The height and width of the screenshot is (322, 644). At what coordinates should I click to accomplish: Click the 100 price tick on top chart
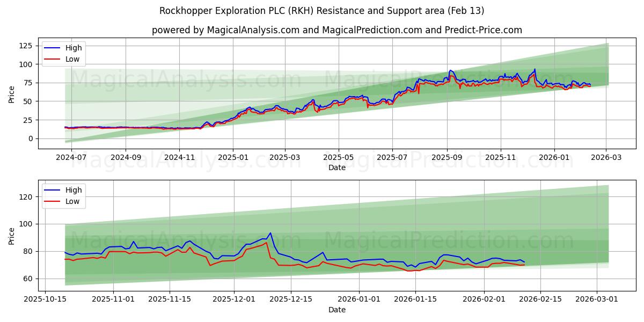(x=27, y=64)
